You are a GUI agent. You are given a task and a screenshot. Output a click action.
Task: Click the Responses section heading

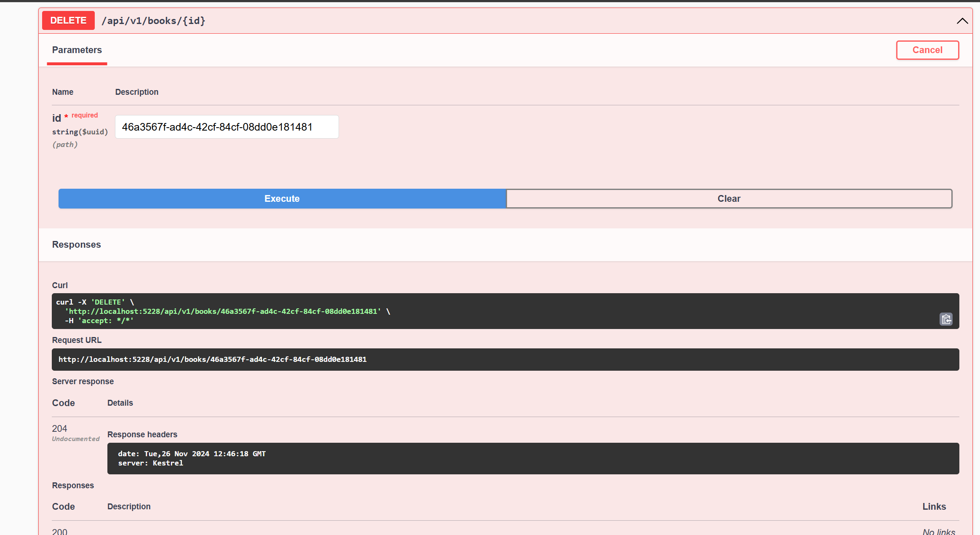[76, 245]
